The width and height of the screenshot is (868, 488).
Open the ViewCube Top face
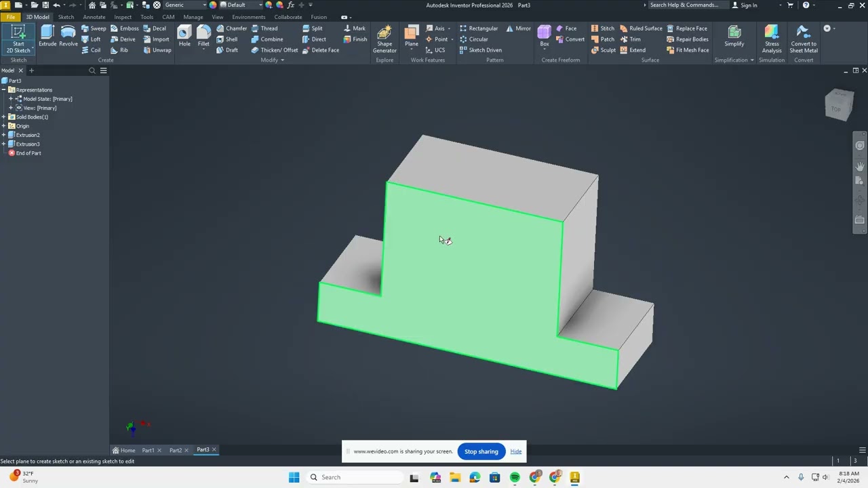point(837,108)
